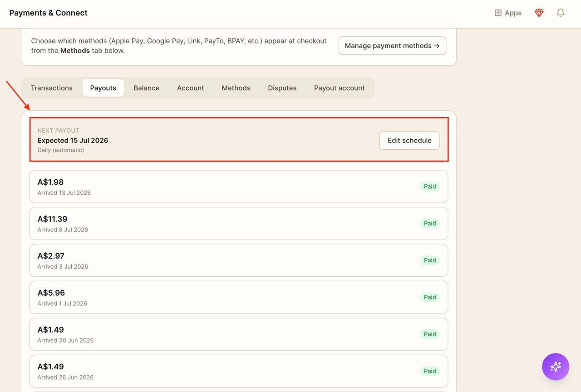Switch to the Transactions tab
The width and height of the screenshot is (581, 392).
52,88
